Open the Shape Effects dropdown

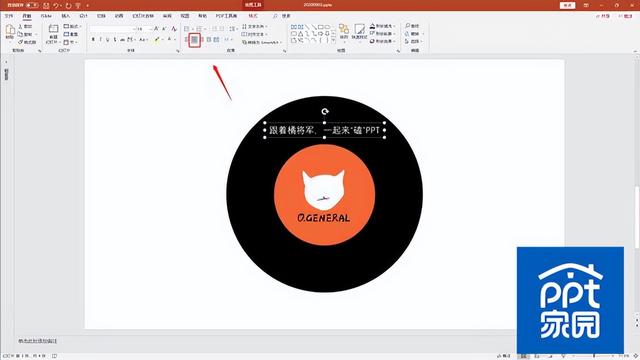click(x=383, y=41)
